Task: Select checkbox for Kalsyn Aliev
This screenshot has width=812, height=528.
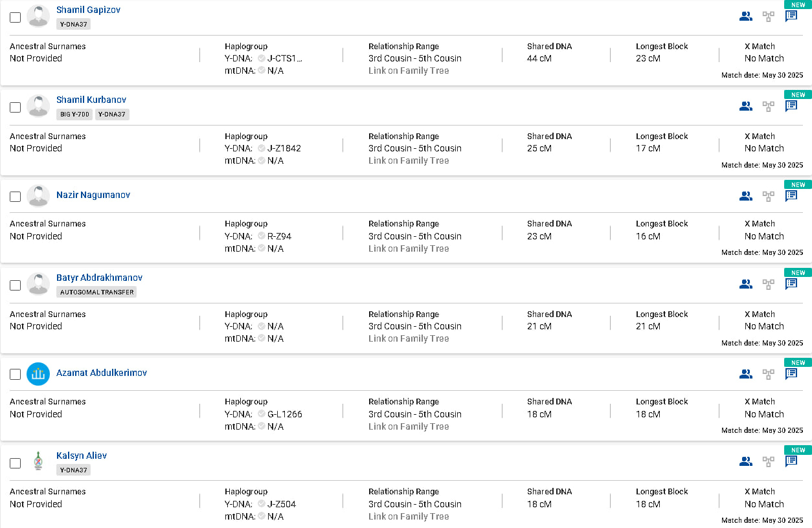Action: pos(16,463)
